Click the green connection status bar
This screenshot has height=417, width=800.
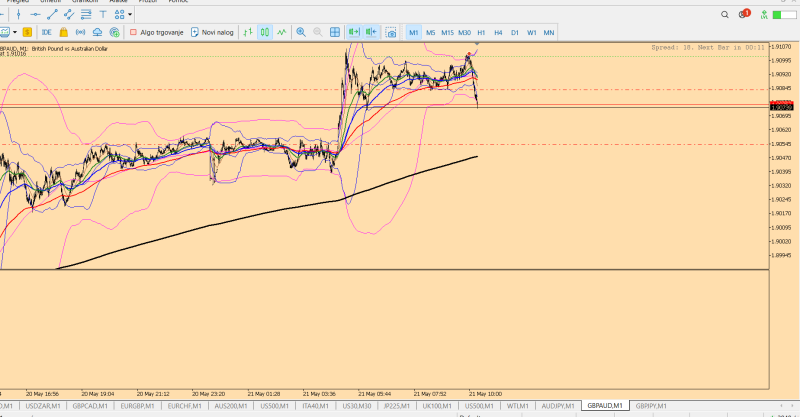pos(784,15)
